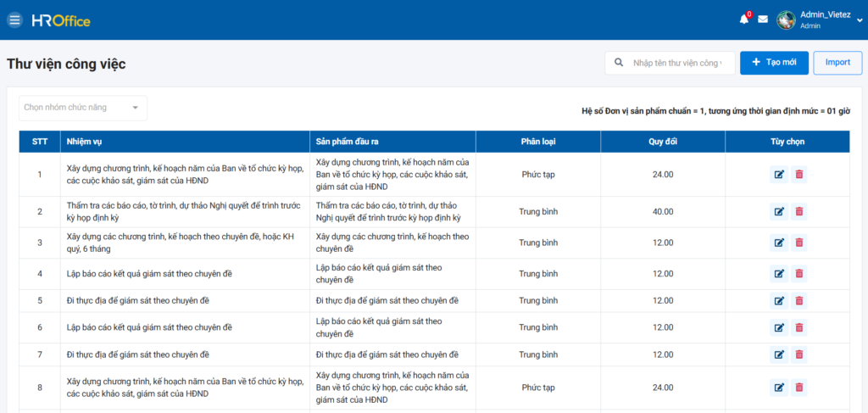Edit task in row 1

point(778,175)
